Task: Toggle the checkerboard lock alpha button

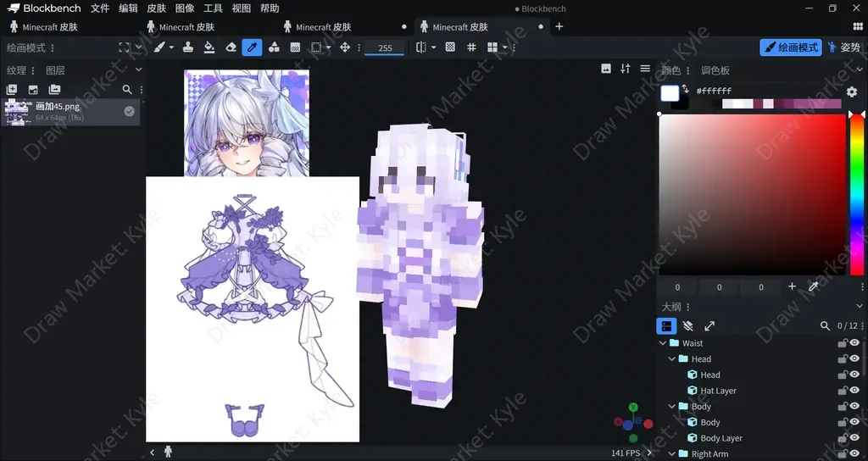Action: click(450, 47)
